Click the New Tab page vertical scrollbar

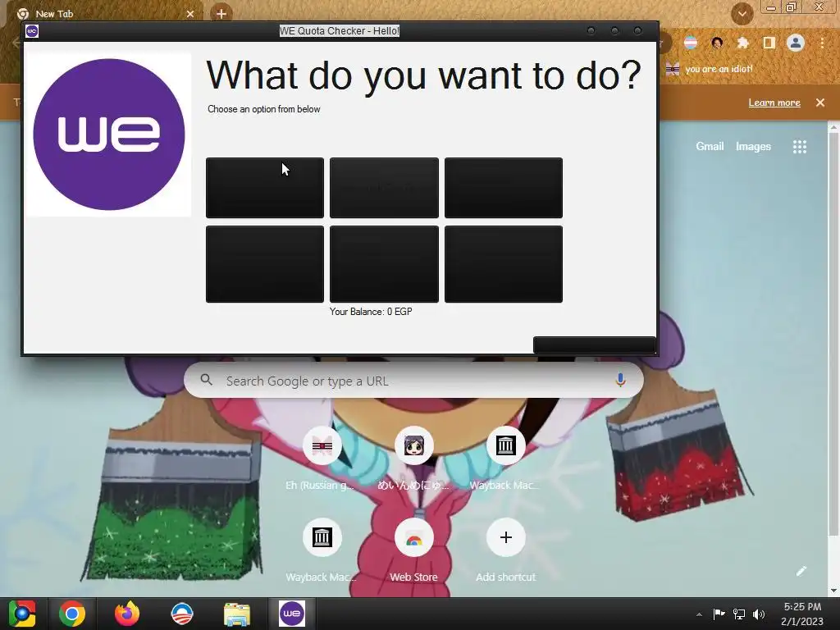(833, 335)
